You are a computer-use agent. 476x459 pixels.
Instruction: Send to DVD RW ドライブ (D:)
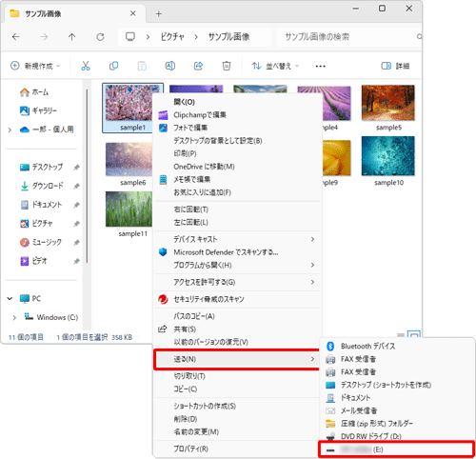pos(397,436)
